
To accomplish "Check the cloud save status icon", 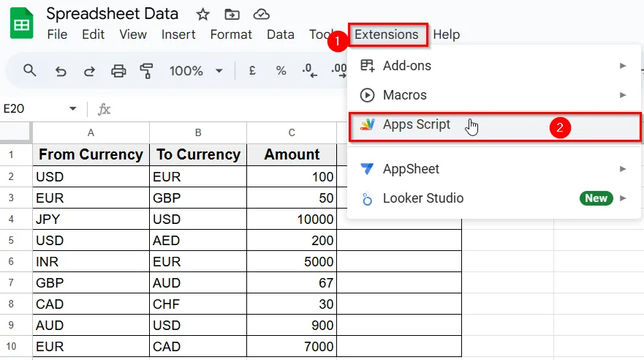I will pos(261,15).
